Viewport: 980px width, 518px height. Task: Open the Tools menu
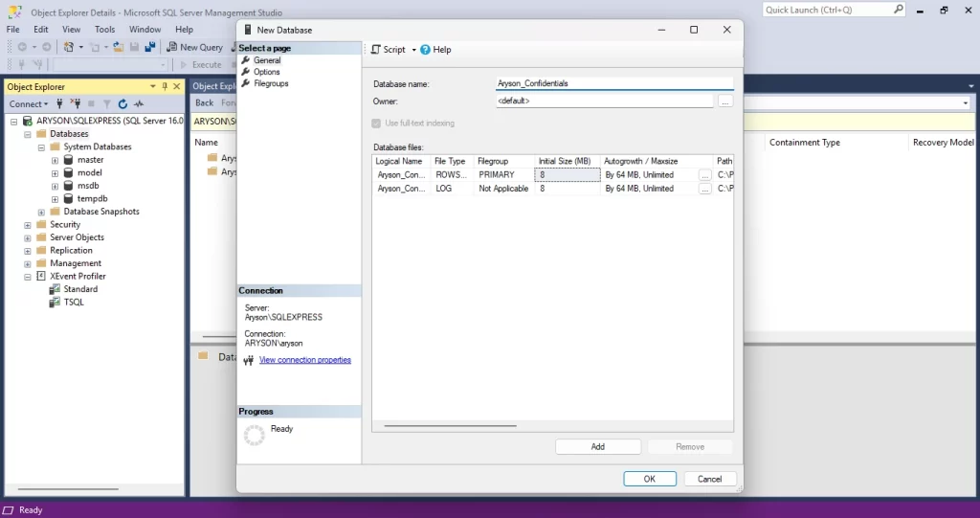pyautogui.click(x=105, y=30)
